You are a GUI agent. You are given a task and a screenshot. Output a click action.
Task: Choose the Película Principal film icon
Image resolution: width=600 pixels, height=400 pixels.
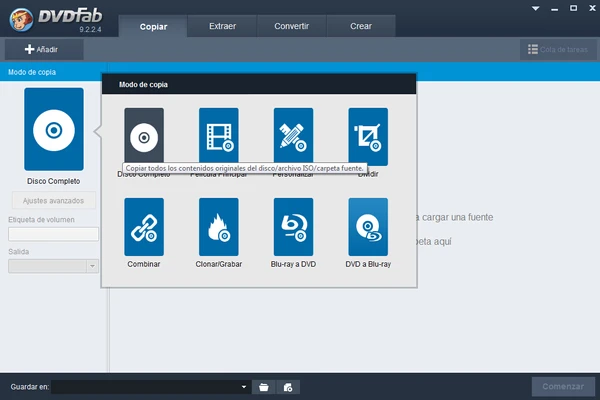pyautogui.click(x=218, y=136)
